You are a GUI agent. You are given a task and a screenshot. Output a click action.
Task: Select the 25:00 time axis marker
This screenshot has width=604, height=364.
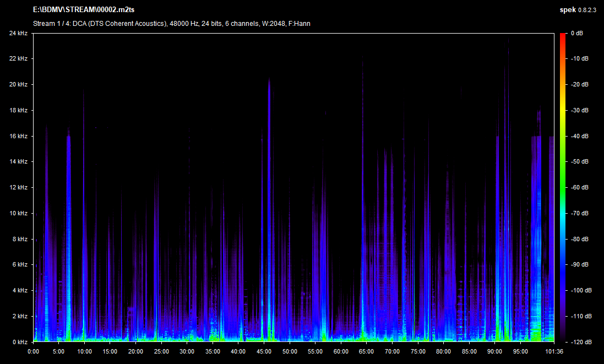[161, 351]
